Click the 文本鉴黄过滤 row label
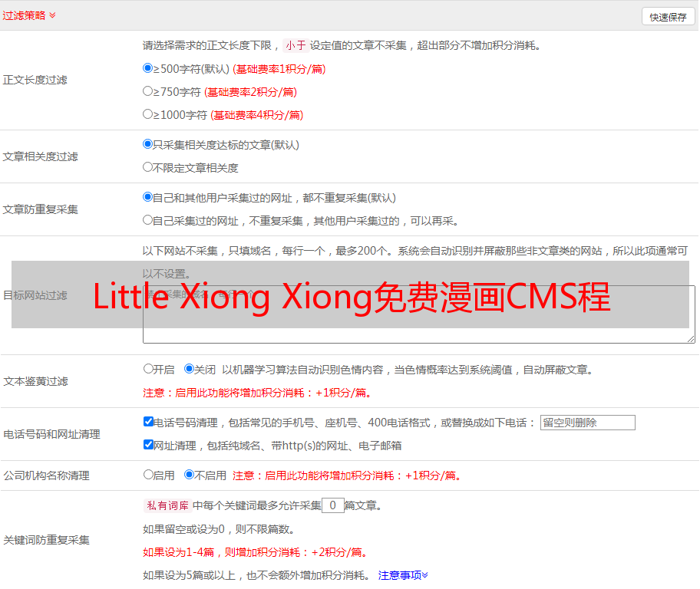700x589 pixels. [x=36, y=381]
